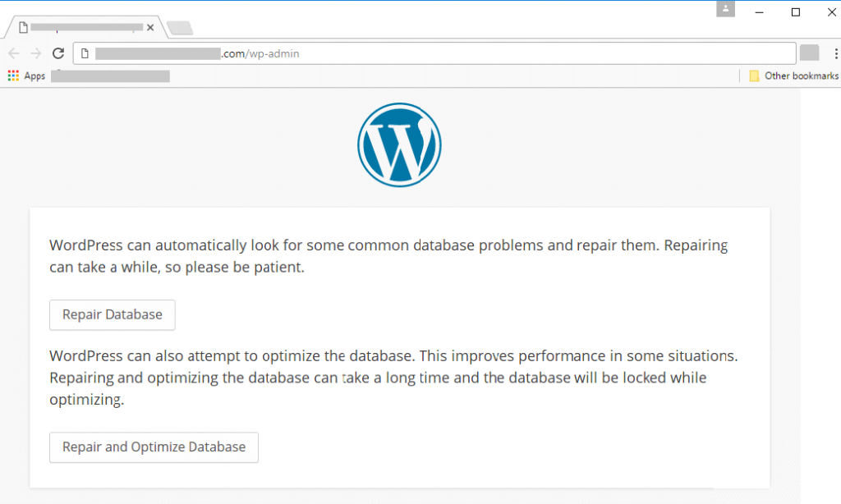
Task: Click the document icon on the browser tab
Action: [x=22, y=26]
